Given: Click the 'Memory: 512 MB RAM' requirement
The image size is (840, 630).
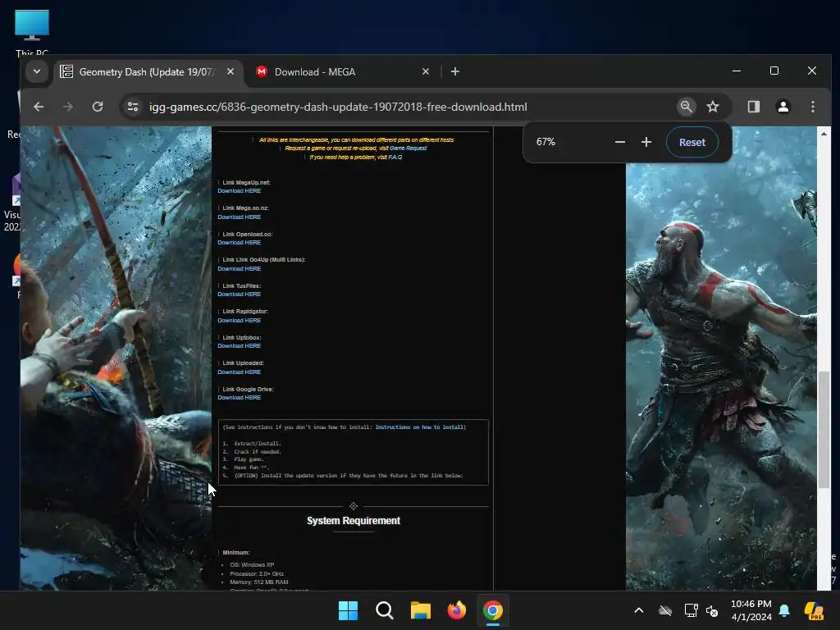Looking at the screenshot, I should (x=258, y=582).
